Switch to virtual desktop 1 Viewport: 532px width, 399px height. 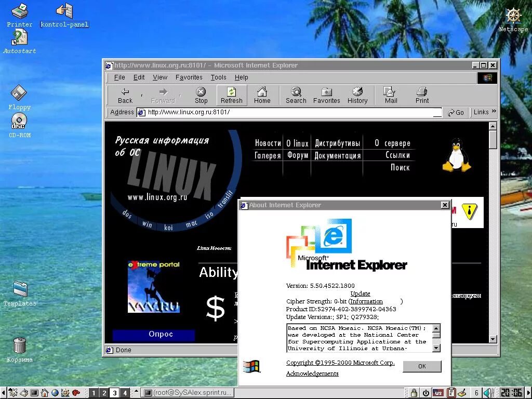tap(94, 393)
